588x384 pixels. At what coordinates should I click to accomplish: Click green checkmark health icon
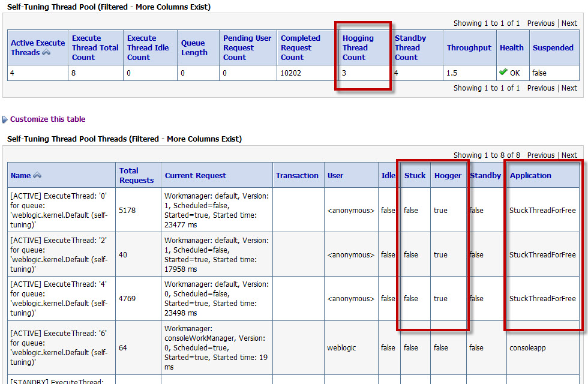pyautogui.click(x=503, y=72)
